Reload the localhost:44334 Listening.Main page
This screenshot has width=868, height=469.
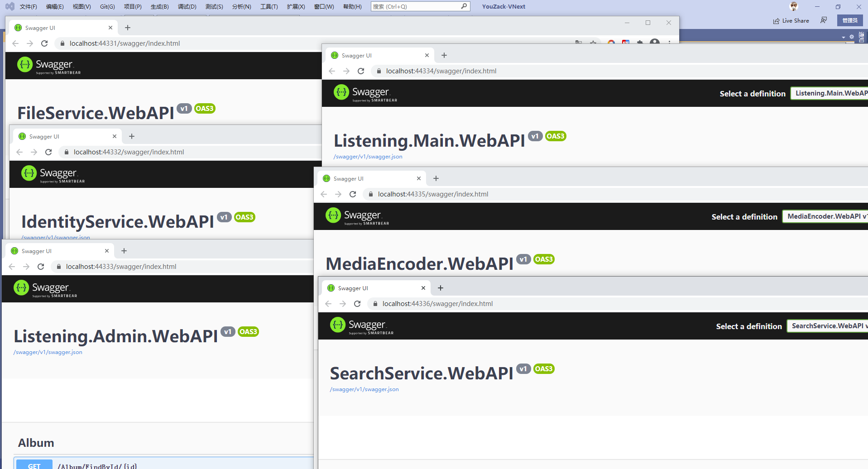[361, 71]
